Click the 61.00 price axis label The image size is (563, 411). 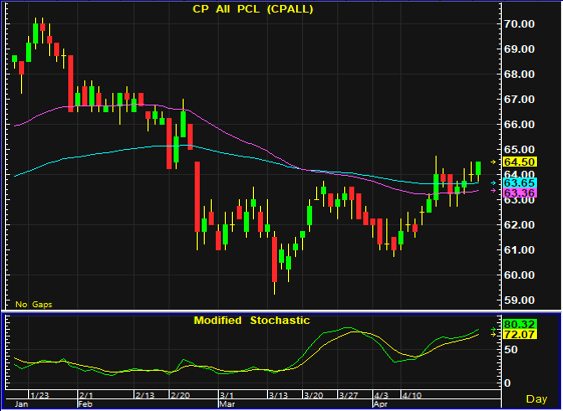coord(519,250)
